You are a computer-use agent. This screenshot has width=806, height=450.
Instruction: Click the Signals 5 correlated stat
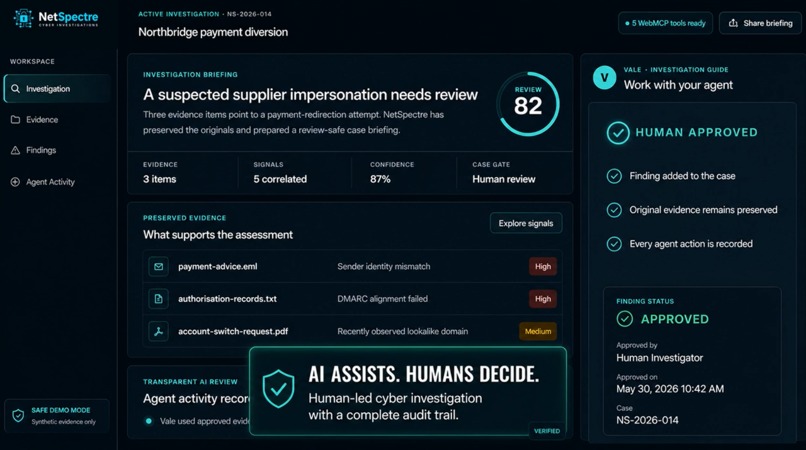click(x=280, y=173)
